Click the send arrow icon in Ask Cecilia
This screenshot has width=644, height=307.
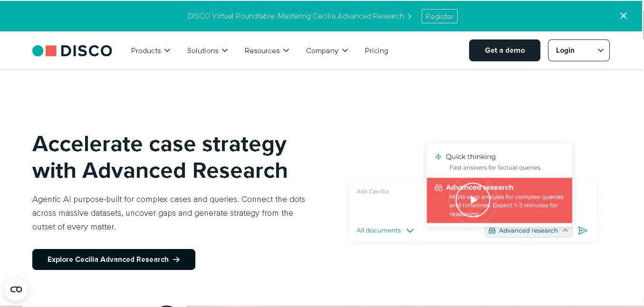(x=583, y=230)
